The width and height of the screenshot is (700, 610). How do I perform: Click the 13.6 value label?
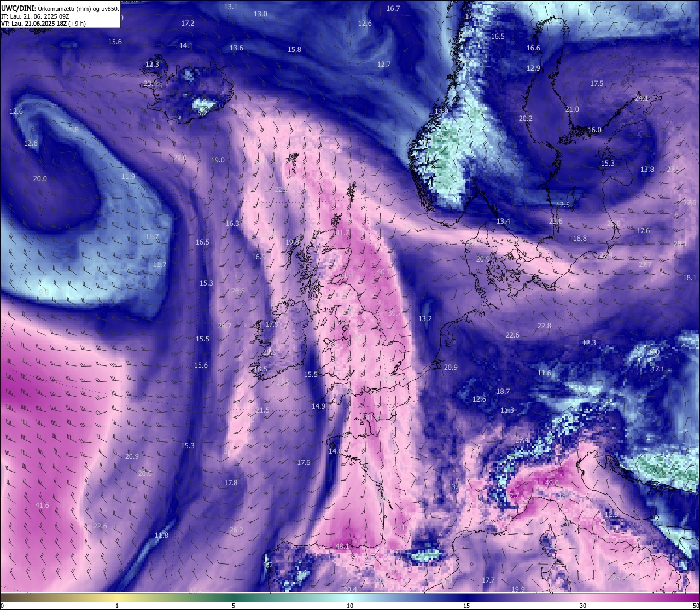click(x=236, y=48)
